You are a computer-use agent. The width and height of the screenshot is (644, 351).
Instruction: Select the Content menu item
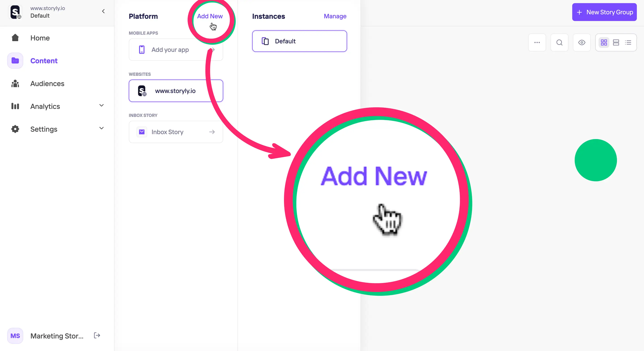[44, 61]
